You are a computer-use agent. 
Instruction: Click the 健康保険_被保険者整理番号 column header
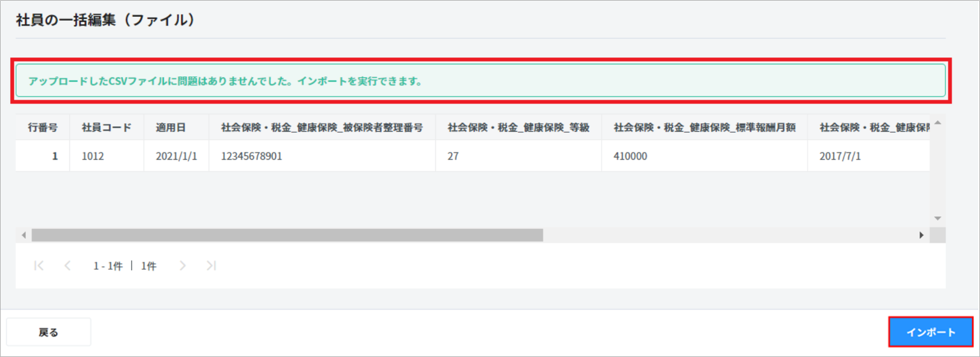point(322,128)
